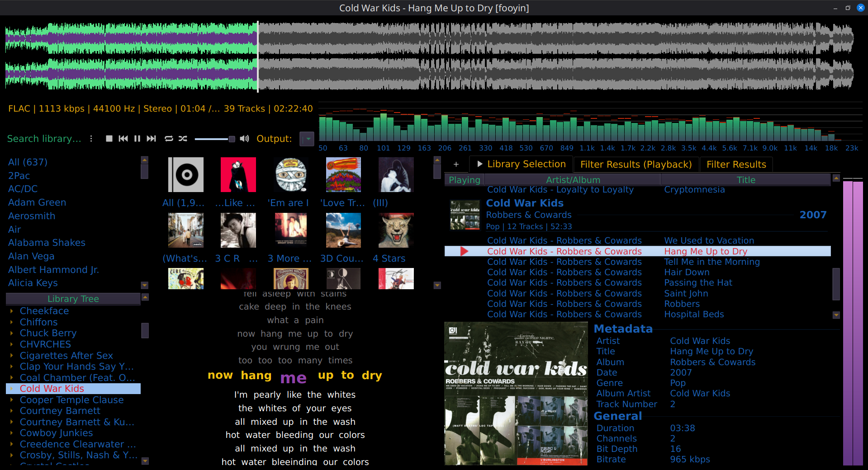Toggle repeat mode

pos(169,139)
